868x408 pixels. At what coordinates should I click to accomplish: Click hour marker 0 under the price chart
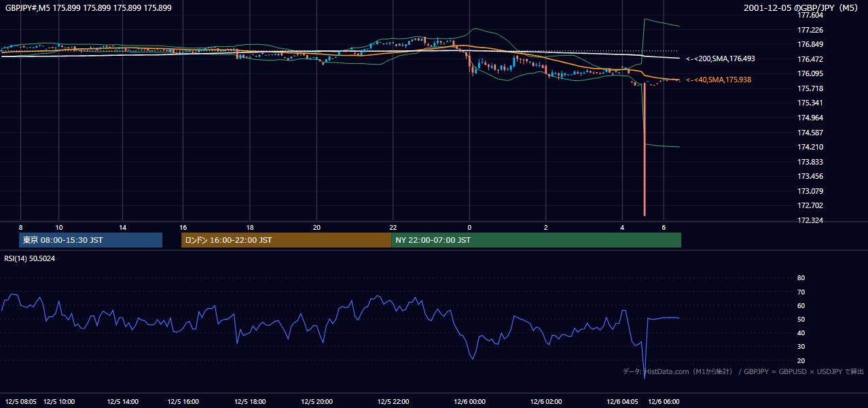coord(469,227)
